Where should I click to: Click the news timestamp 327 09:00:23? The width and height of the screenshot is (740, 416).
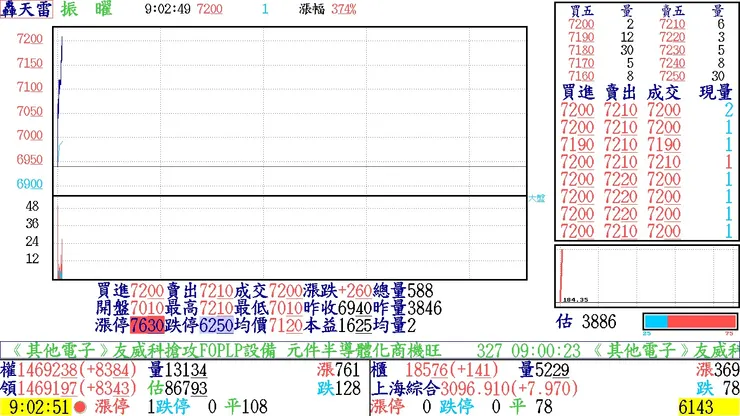tap(528, 351)
